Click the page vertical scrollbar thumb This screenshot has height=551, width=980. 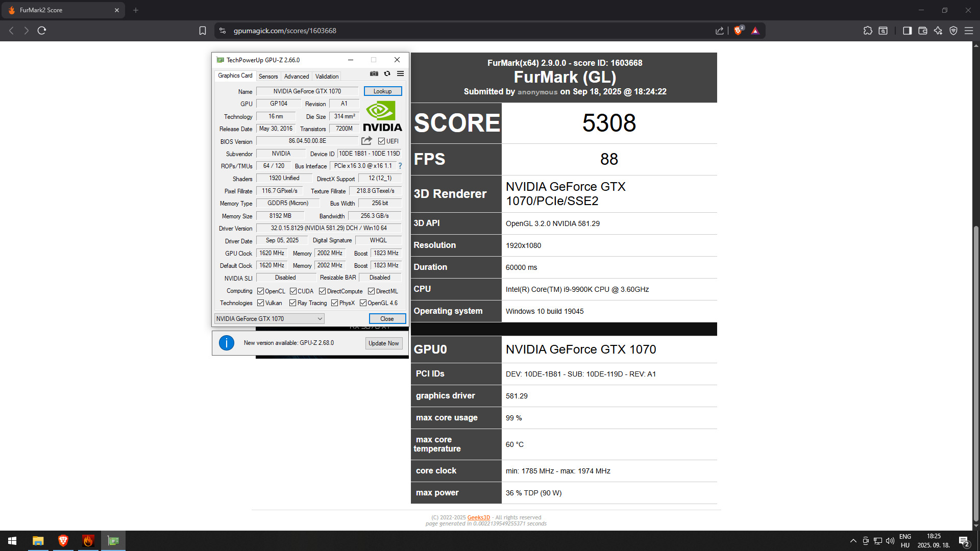(x=976, y=372)
